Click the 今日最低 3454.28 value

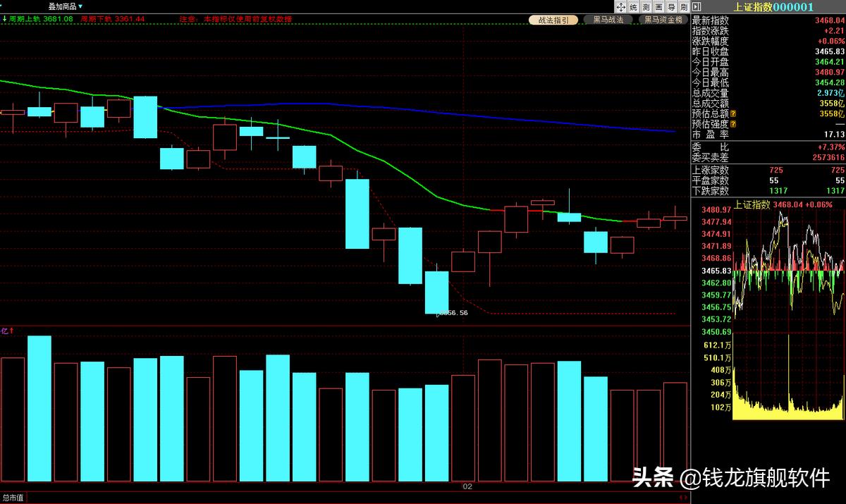click(x=830, y=83)
